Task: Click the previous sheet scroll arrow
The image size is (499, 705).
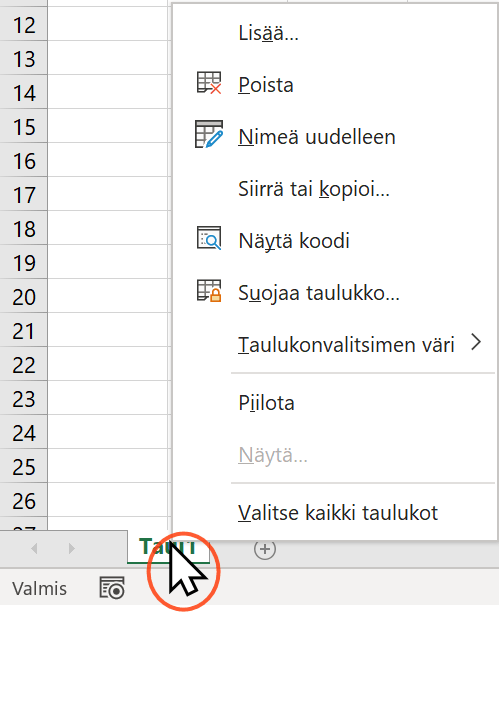Action: tap(35, 549)
